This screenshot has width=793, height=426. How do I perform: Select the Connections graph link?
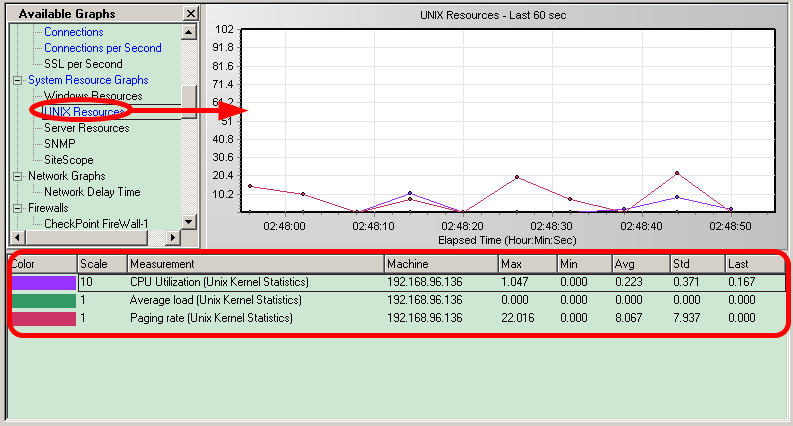73,32
